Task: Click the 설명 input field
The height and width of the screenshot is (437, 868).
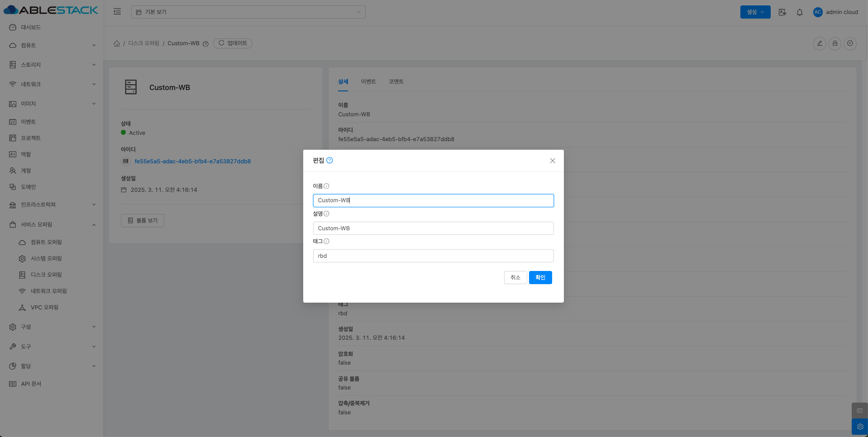Action: 433,228
